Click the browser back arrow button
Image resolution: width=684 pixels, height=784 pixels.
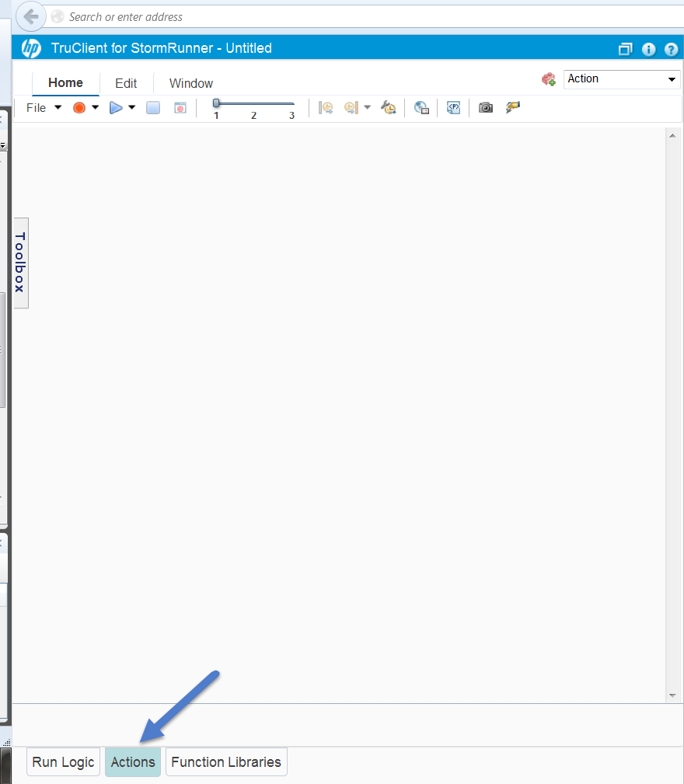31,16
